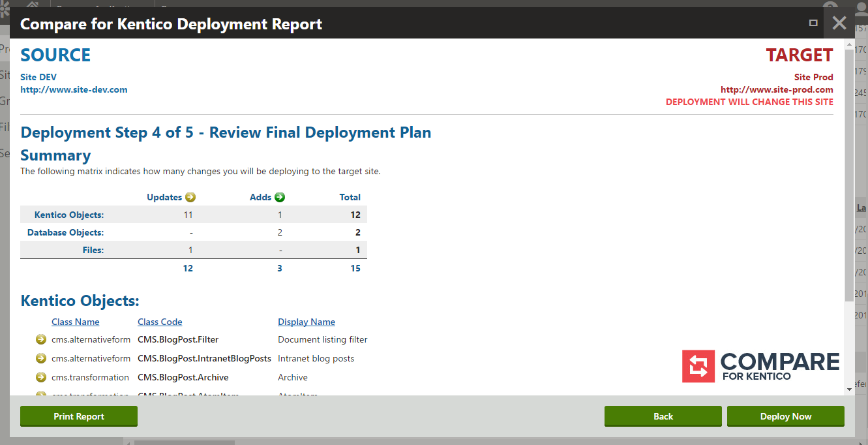Click the cms.transformation class name beside CMS.BlogPost.Archive

[x=91, y=377]
